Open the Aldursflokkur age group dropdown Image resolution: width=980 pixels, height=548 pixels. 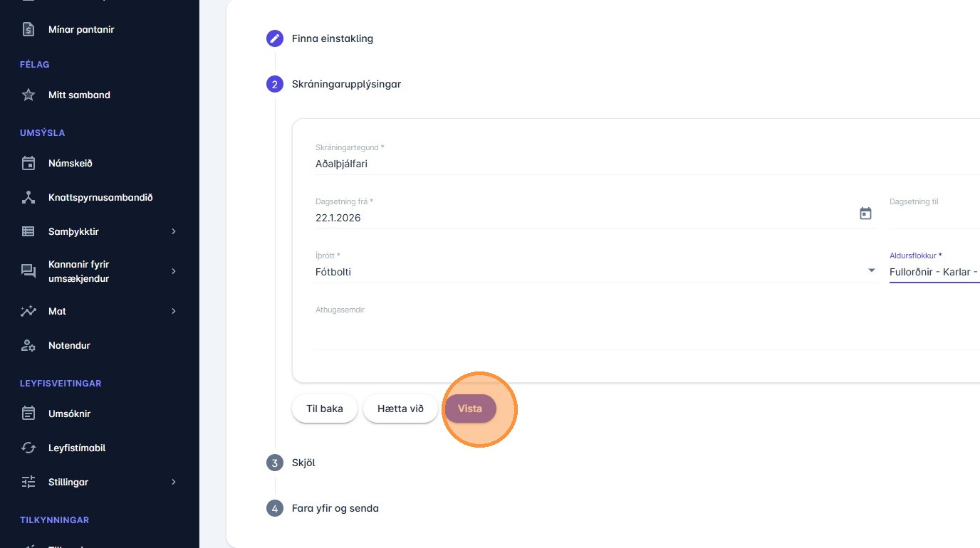(x=933, y=272)
